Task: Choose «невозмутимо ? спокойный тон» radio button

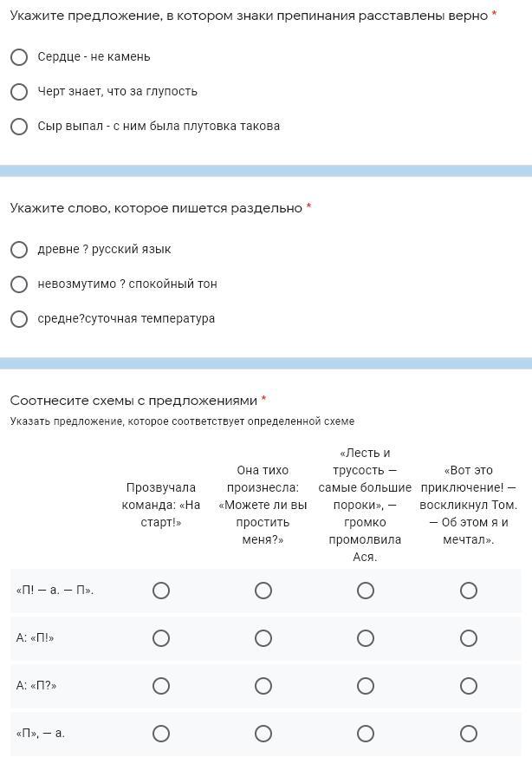Action: coord(19,284)
